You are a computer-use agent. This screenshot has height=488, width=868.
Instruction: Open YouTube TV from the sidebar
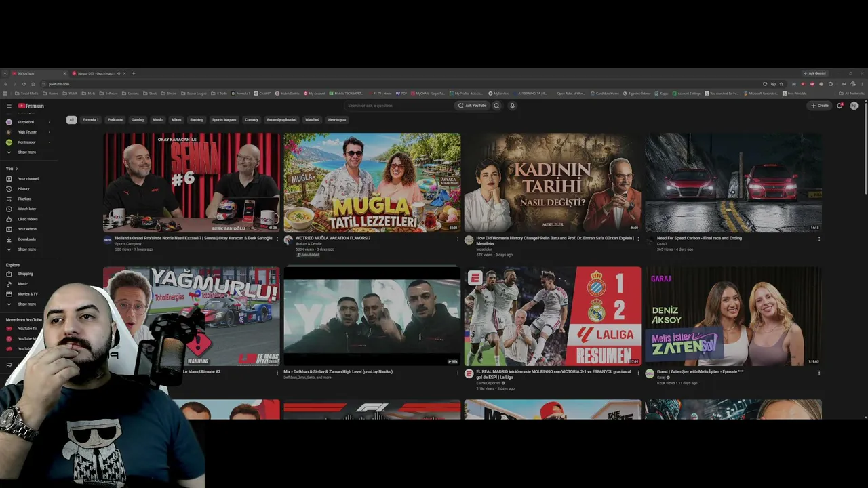tap(27, 329)
